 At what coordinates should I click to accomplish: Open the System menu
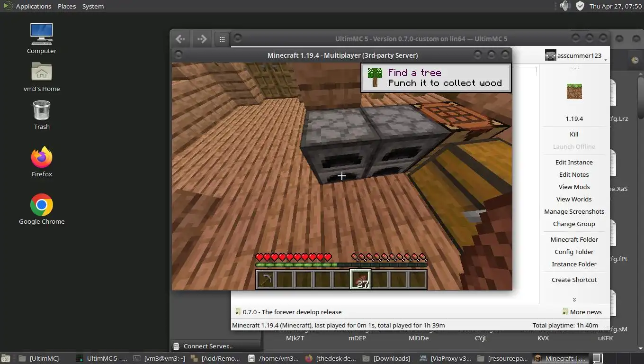pyautogui.click(x=93, y=6)
